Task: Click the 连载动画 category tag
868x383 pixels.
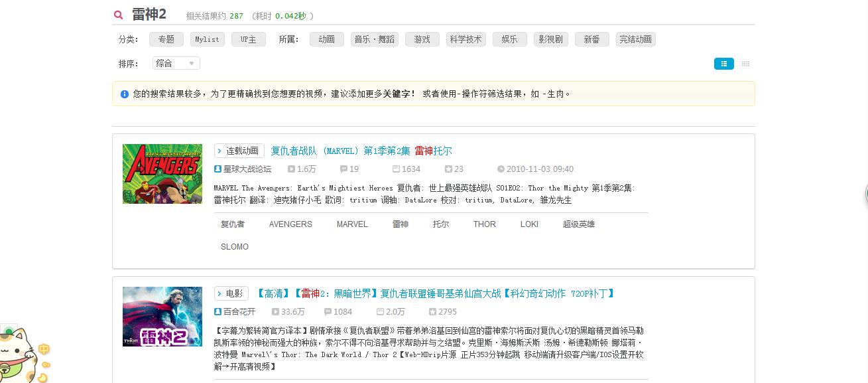Action: [x=239, y=151]
